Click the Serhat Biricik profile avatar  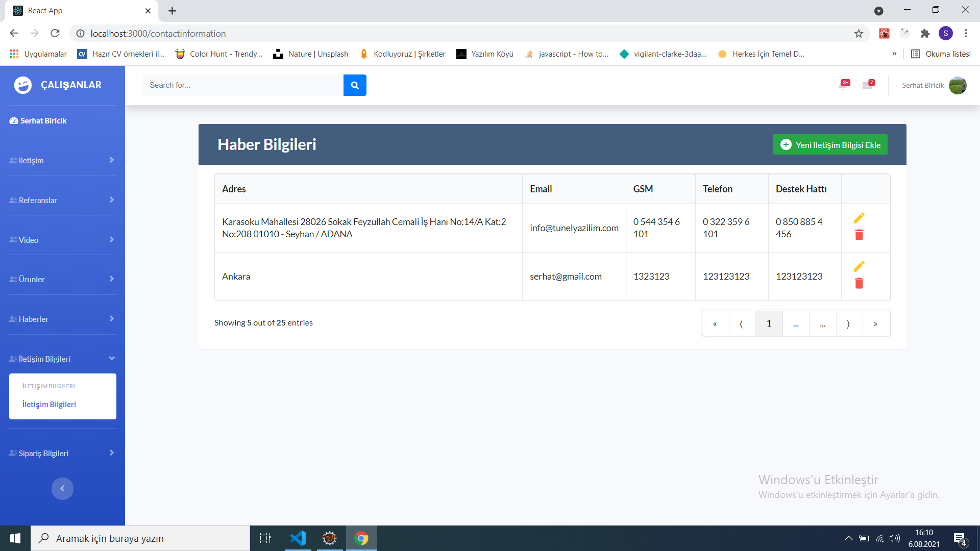tap(957, 85)
